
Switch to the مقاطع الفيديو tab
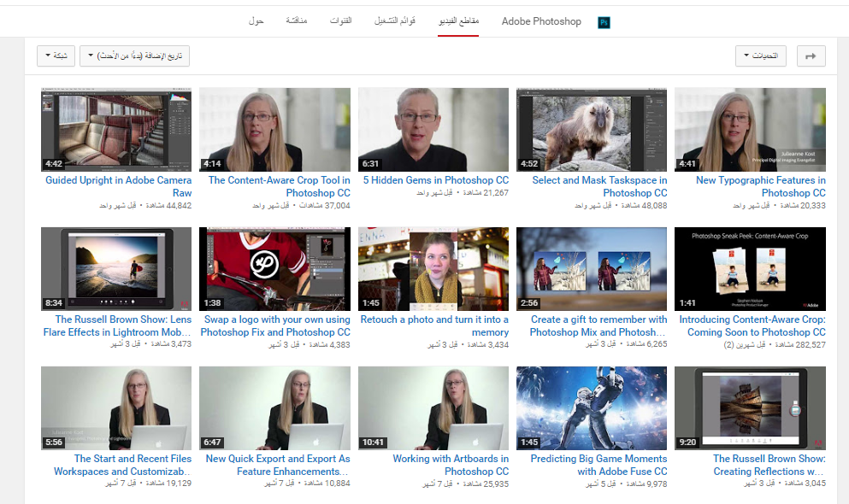[x=458, y=21]
